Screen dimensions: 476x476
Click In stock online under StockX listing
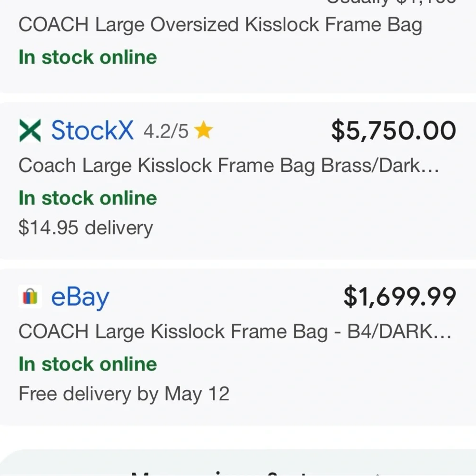(87, 198)
